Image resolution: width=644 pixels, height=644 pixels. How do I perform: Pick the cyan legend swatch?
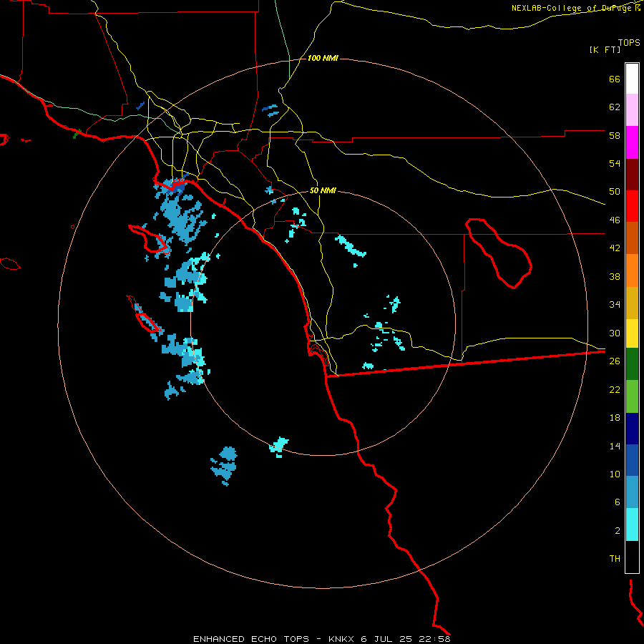pos(632,525)
